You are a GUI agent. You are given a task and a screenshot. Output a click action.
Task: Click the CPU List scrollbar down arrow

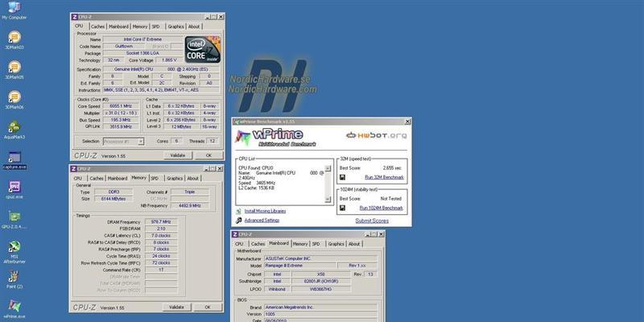[328, 199]
